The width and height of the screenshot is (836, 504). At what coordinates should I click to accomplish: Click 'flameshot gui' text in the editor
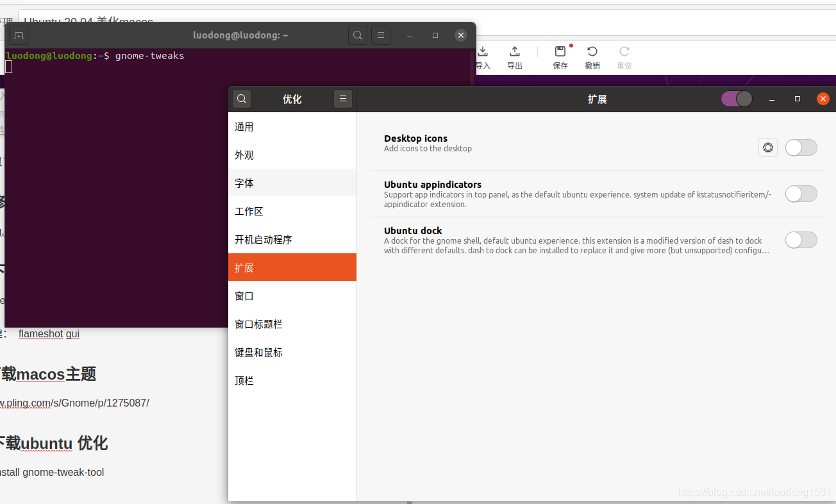[x=49, y=334]
